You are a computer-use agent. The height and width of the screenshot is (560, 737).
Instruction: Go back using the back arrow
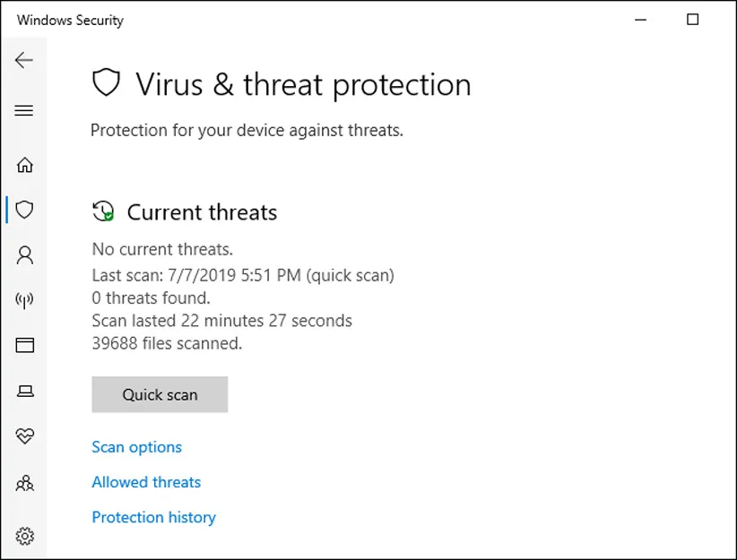pyautogui.click(x=24, y=60)
